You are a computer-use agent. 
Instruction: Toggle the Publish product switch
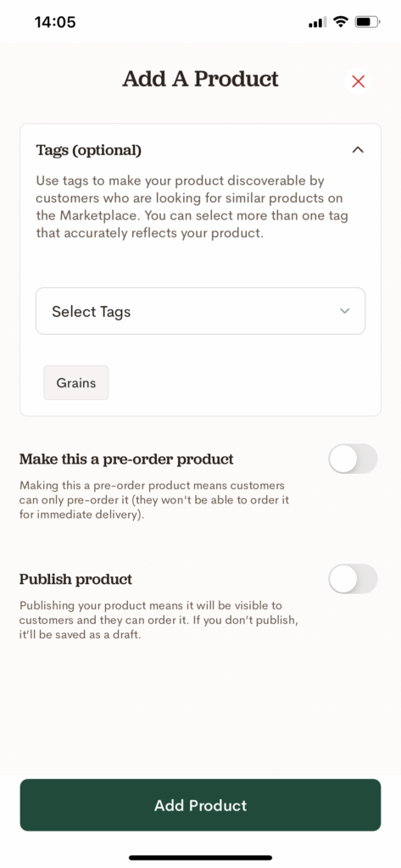point(353,579)
